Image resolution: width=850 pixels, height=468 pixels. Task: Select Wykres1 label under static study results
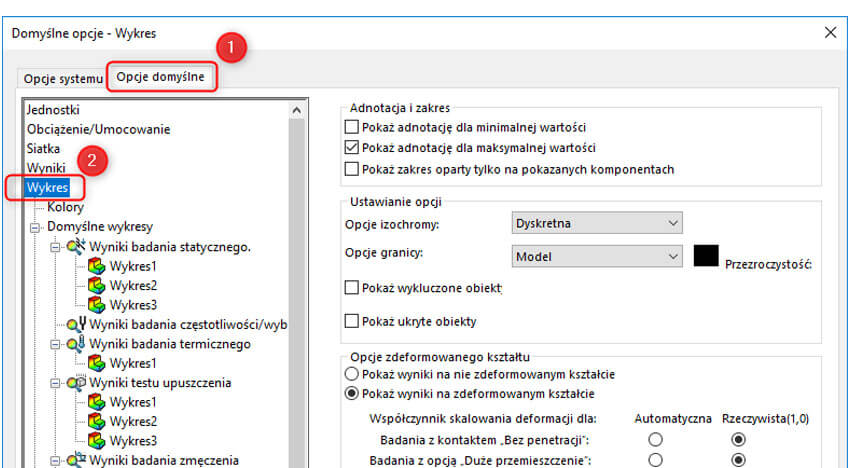coord(133,266)
